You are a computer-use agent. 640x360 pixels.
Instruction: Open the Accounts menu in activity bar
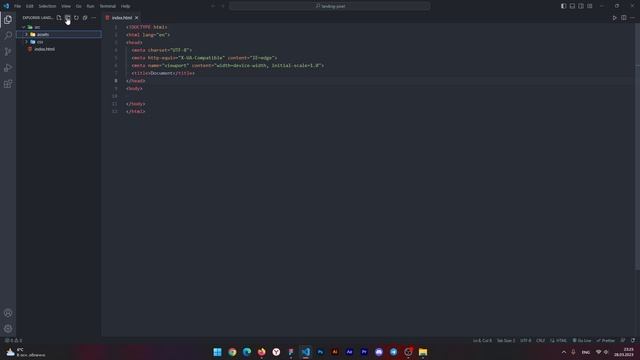pyautogui.click(x=8, y=313)
